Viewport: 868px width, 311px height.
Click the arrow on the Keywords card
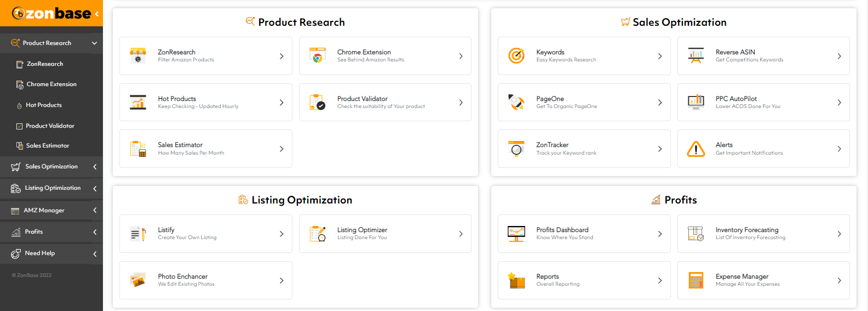point(660,56)
